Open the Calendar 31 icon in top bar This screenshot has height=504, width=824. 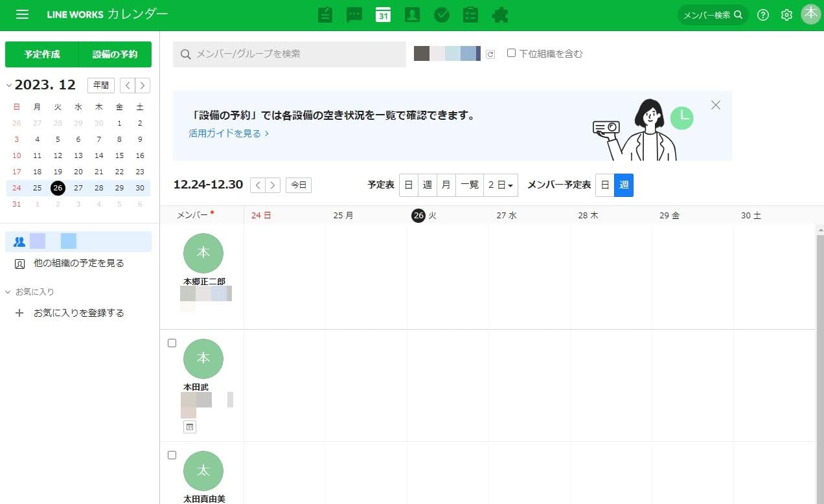point(383,15)
